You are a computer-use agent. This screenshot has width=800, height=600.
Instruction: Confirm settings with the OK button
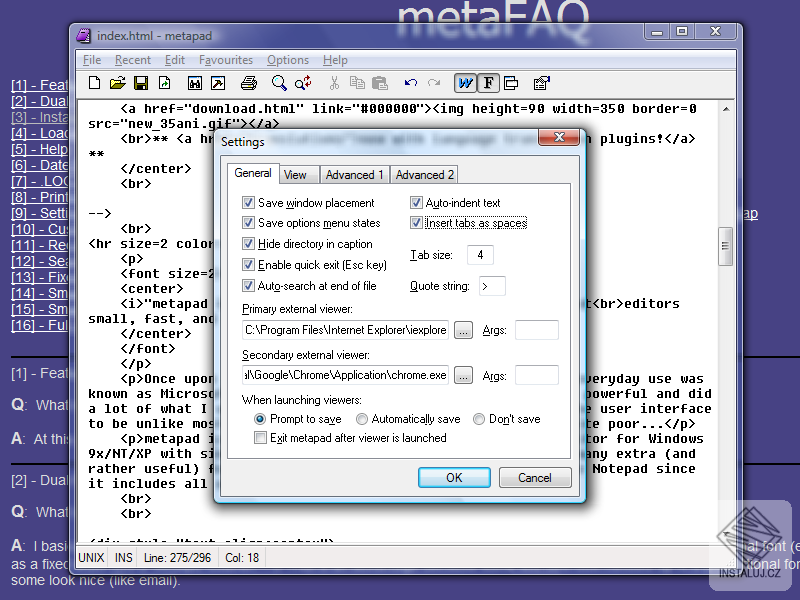(454, 477)
